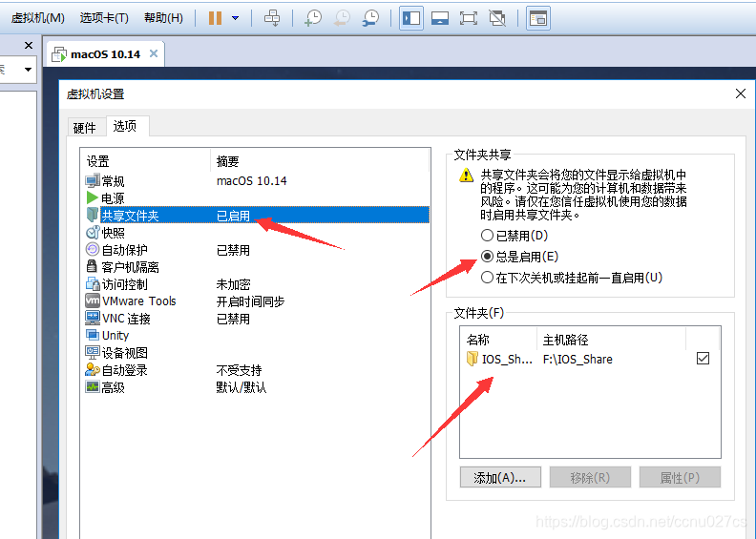Take a snapshot with the clock plus icon
The width and height of the screenshot is (756, 539).
pyautogui.click(x=313, y=18)
